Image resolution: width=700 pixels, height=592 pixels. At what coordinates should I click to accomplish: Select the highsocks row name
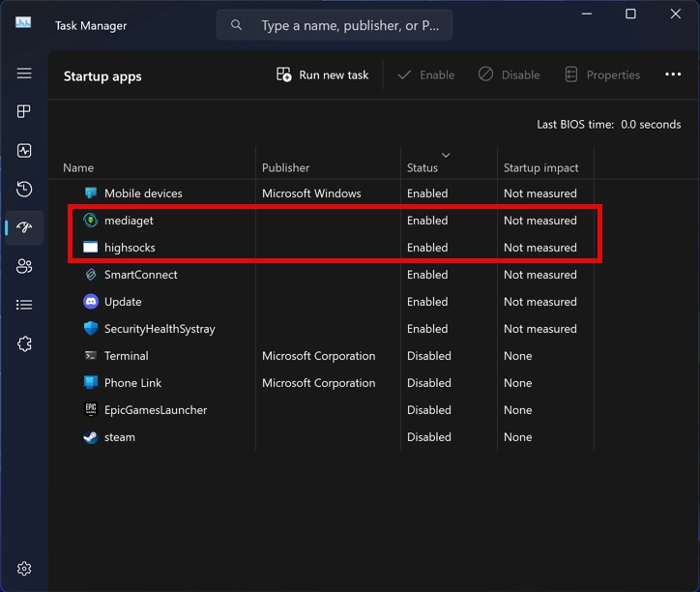(x=130, y=248)
